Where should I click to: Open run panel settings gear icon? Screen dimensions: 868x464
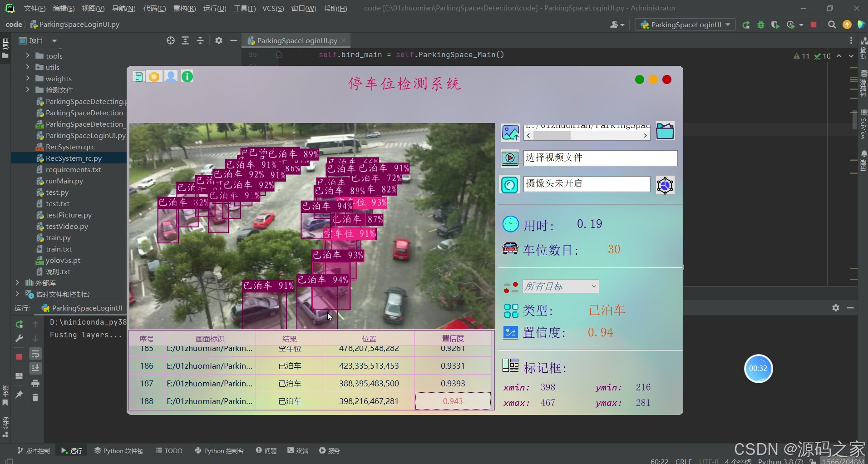point(836,308)
